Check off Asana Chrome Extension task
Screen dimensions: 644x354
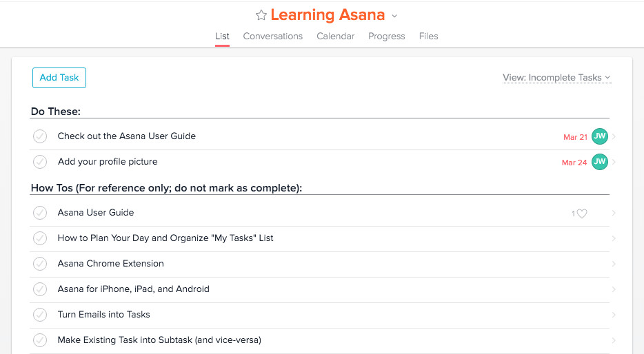[x=40, y=264]
